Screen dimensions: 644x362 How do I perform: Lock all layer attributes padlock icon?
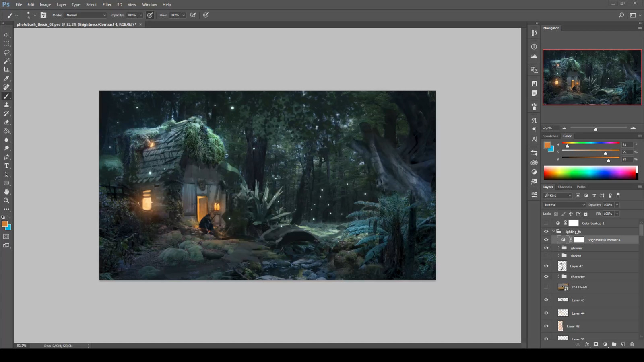pos(586,214)
